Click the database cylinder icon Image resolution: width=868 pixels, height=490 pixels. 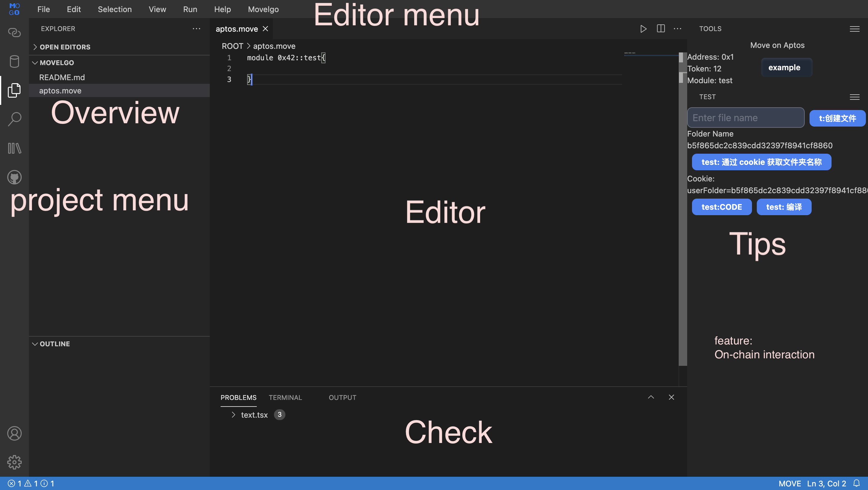click(14, 61)
